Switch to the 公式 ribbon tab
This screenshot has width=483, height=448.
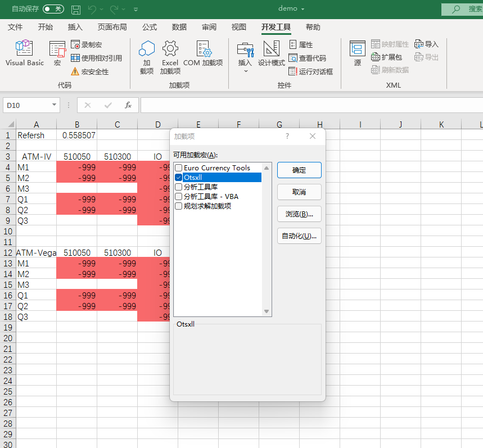(x=150, y=26)
